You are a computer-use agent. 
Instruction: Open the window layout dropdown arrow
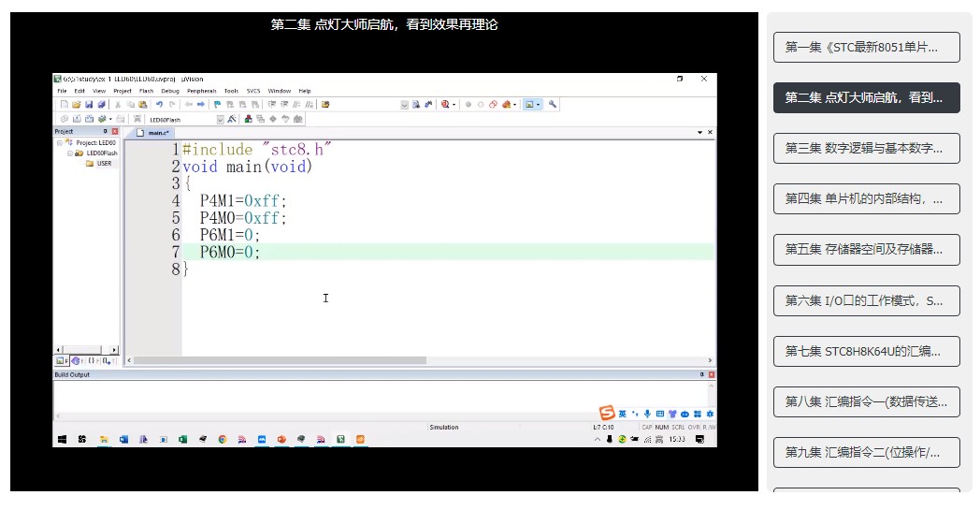click(x=538, y=105)
